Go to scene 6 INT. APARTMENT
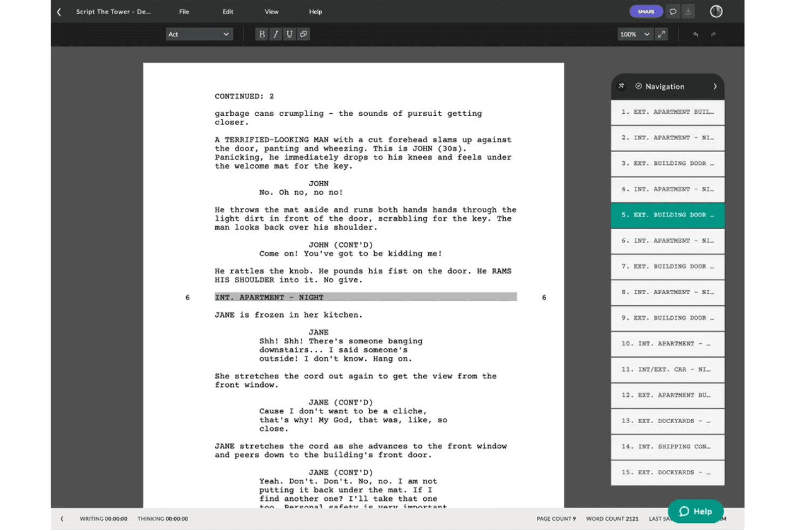 click(668, 241)
